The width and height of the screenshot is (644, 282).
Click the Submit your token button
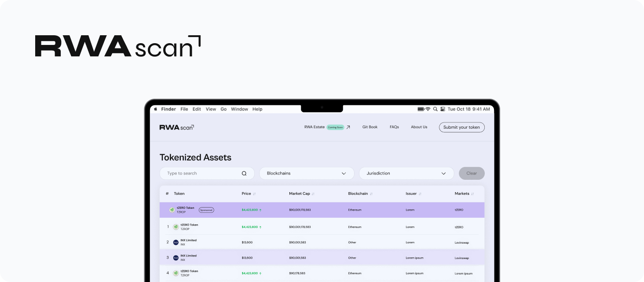[462, 127]
